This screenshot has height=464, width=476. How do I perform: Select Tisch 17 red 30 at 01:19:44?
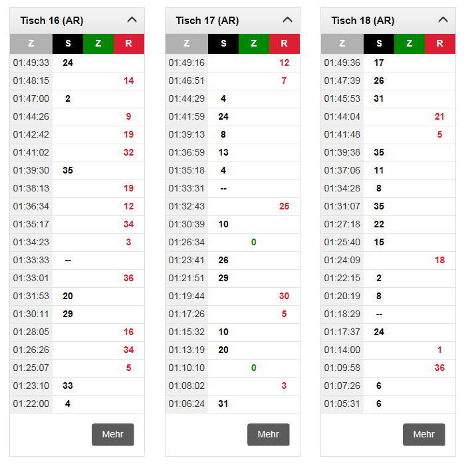coord(284,296)
